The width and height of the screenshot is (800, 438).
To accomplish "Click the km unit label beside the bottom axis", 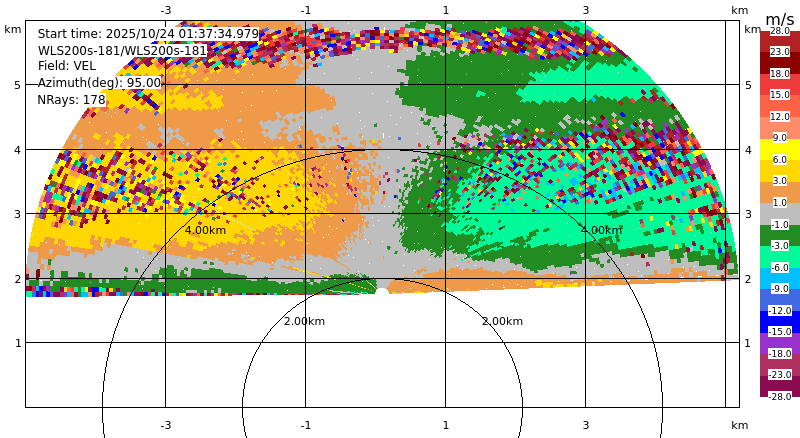I will click(x=739, y=425).
